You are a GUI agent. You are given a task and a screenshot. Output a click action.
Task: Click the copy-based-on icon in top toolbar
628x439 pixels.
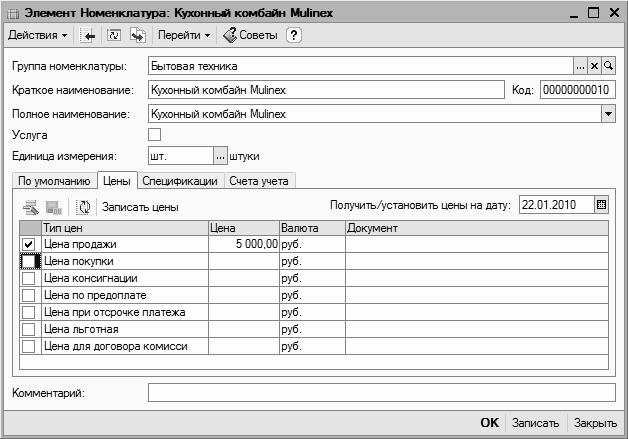138,36
